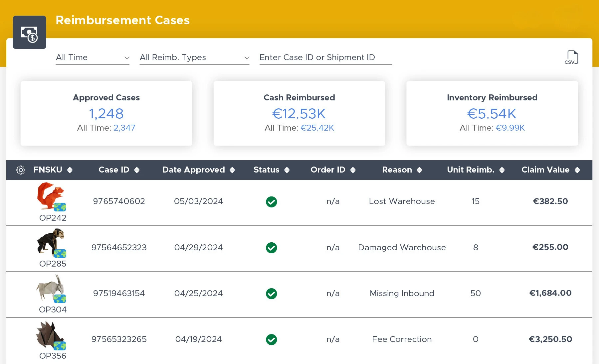Click the Missing Inbound reason
This screenshot has width=599, height=364.
[x=402, y=294]
